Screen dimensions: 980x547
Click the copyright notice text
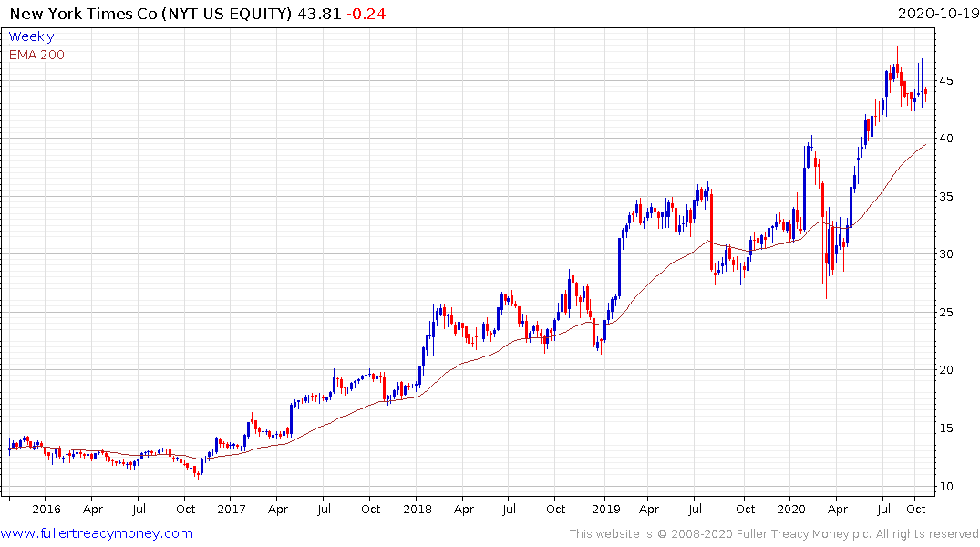774,534
